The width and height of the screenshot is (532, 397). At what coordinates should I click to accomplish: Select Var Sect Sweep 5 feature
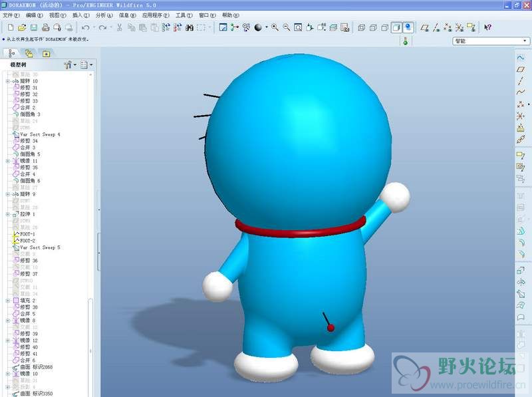(x=37, y=247)
